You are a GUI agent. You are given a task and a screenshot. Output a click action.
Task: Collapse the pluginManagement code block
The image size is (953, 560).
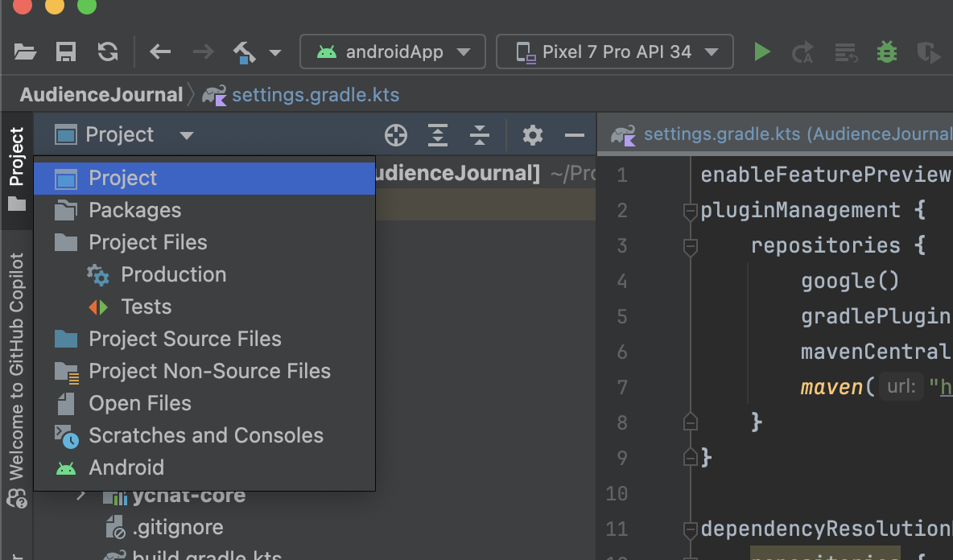point(690,211)
